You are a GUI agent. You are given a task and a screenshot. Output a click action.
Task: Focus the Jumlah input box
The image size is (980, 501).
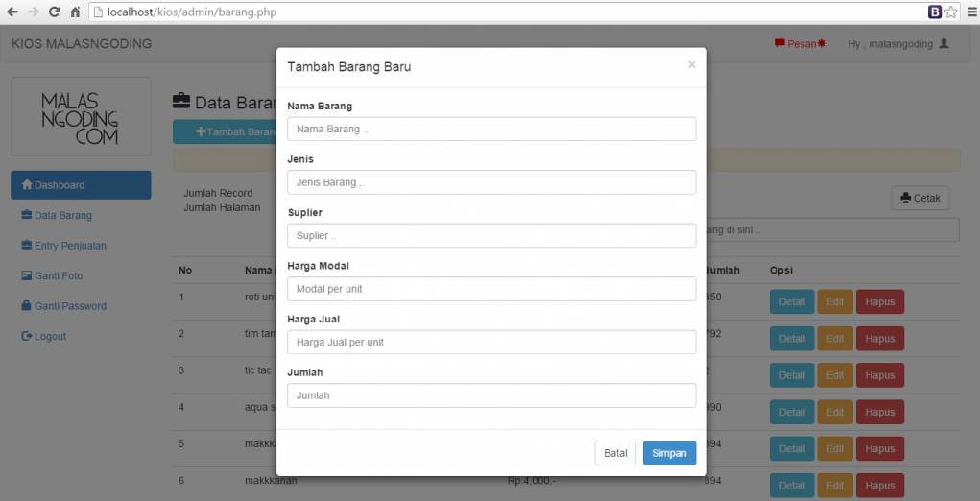491,395
